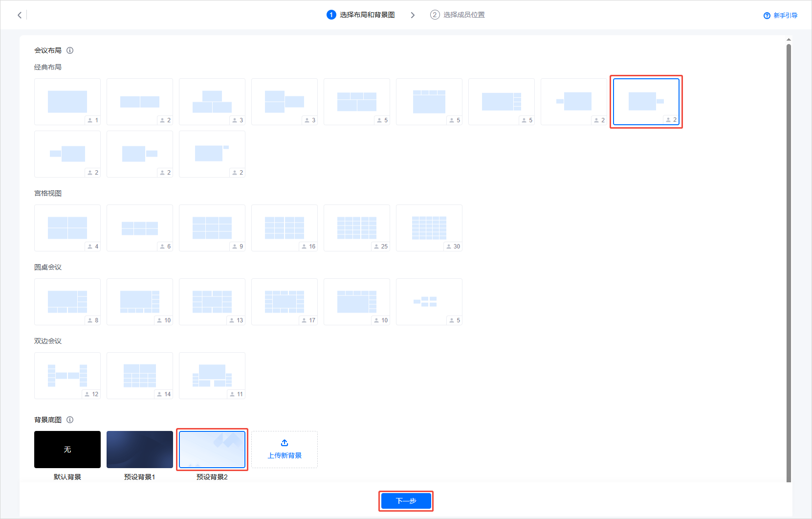Choose the dark blue 预设背景1 background
812x519 pixels.
pyautogui.click(x=140, y=450)
